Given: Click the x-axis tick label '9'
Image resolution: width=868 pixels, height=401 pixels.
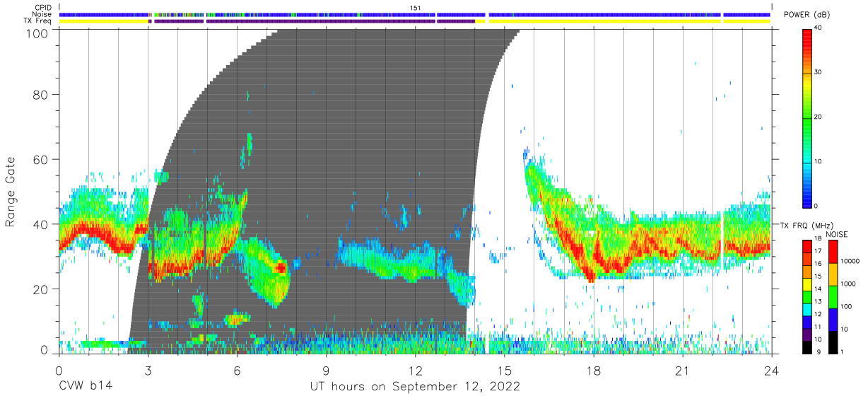Looking at the screenshot, I should tap(326, 371).
